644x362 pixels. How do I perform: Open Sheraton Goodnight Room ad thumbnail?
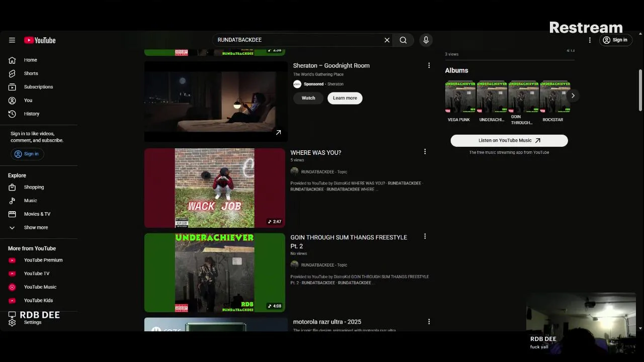coord(216,101)
